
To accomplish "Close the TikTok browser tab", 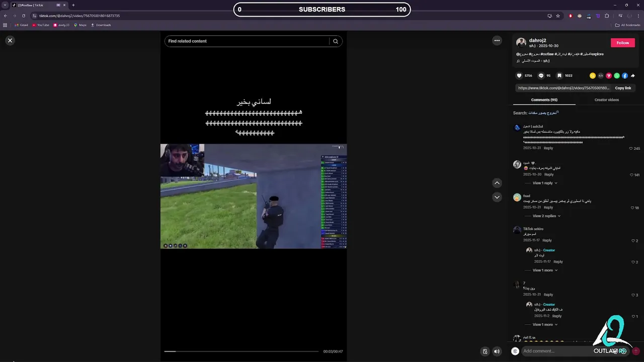I will 65,5.
